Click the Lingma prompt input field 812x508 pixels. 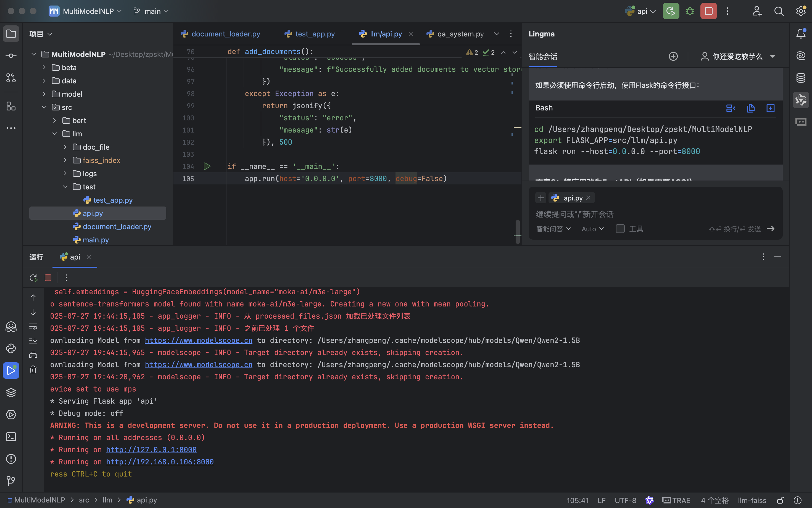click(655, 214)
